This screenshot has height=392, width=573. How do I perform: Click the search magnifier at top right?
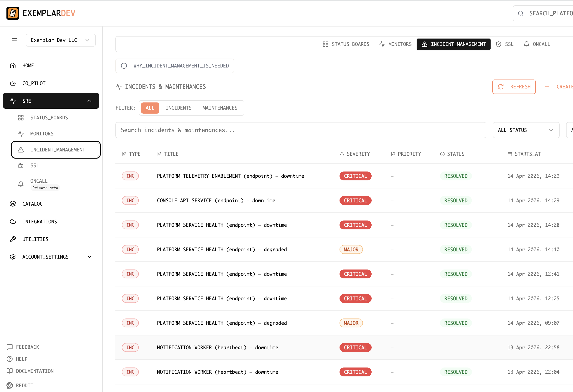pos(521,13)
